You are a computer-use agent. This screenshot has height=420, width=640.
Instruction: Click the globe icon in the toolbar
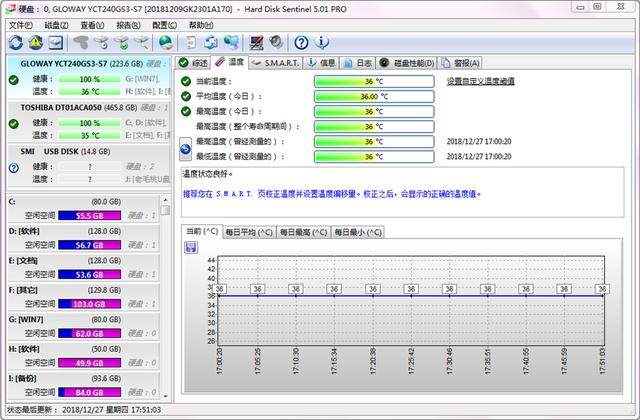pos(165,42)
